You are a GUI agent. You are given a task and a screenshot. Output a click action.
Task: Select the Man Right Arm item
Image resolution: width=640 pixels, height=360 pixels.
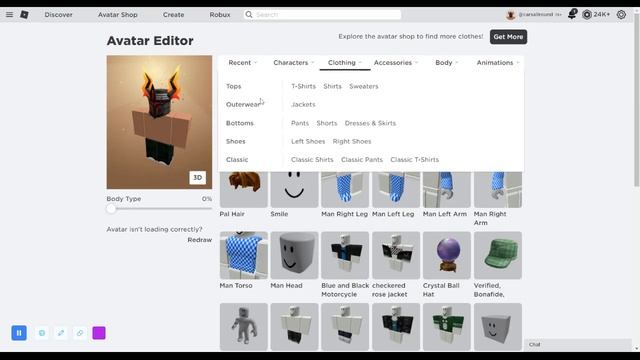click(498, 190)
